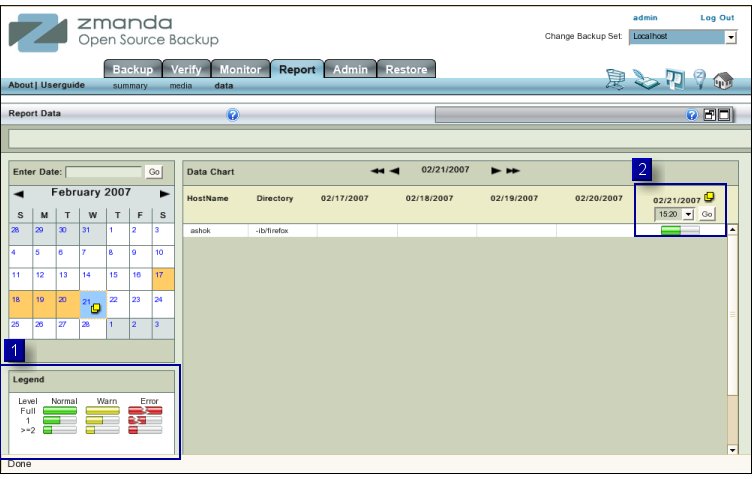752x479 pixels.
Task: Select February 28 in calendar
Action: (x=93, y=329)
